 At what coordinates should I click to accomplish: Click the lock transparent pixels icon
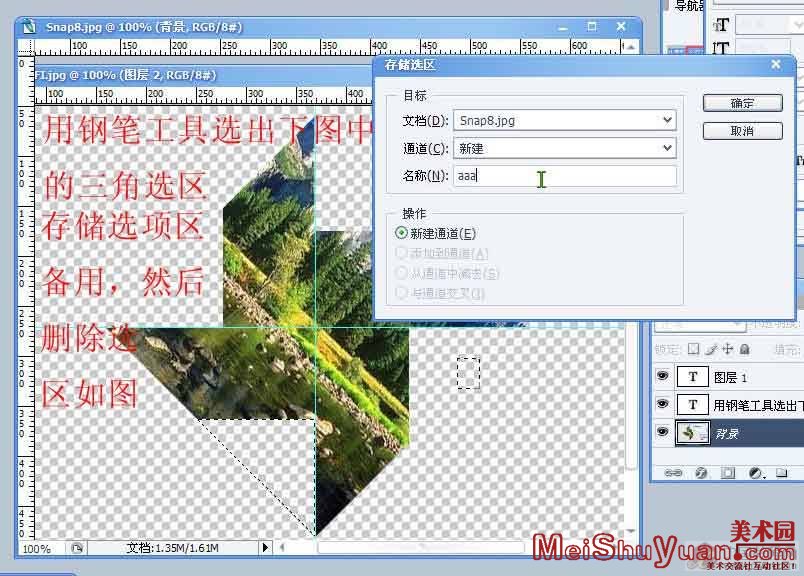pyautogui.click(x=693, y=349)
